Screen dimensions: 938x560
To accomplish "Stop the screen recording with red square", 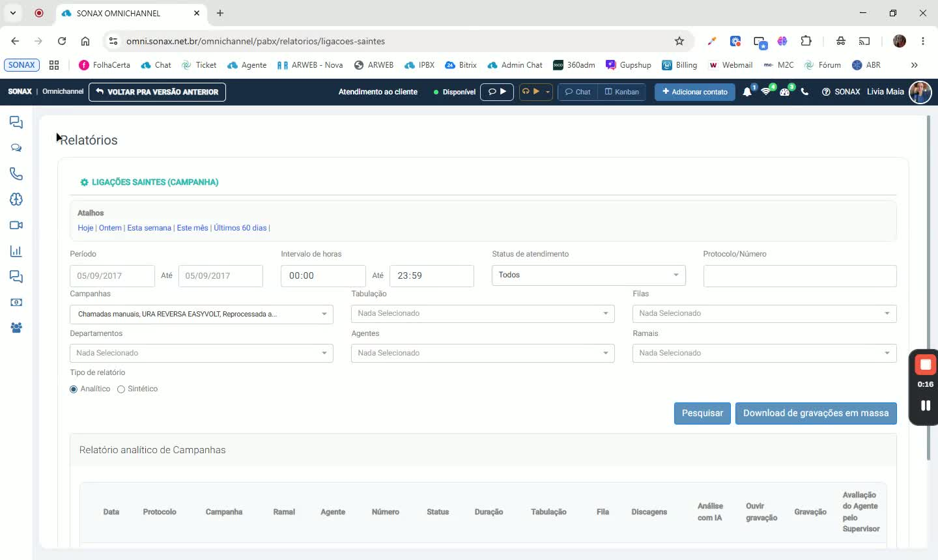I will tap(925, 365).
